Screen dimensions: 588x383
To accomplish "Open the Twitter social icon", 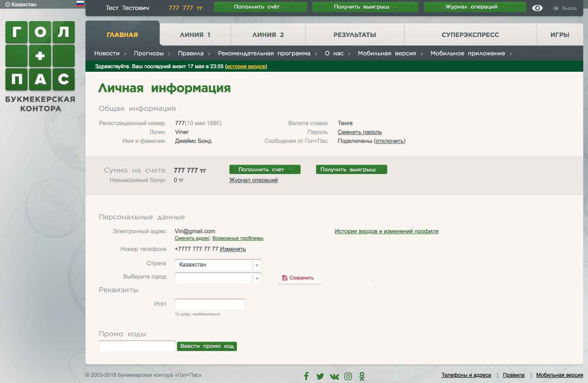I will [x=320, y=376].
